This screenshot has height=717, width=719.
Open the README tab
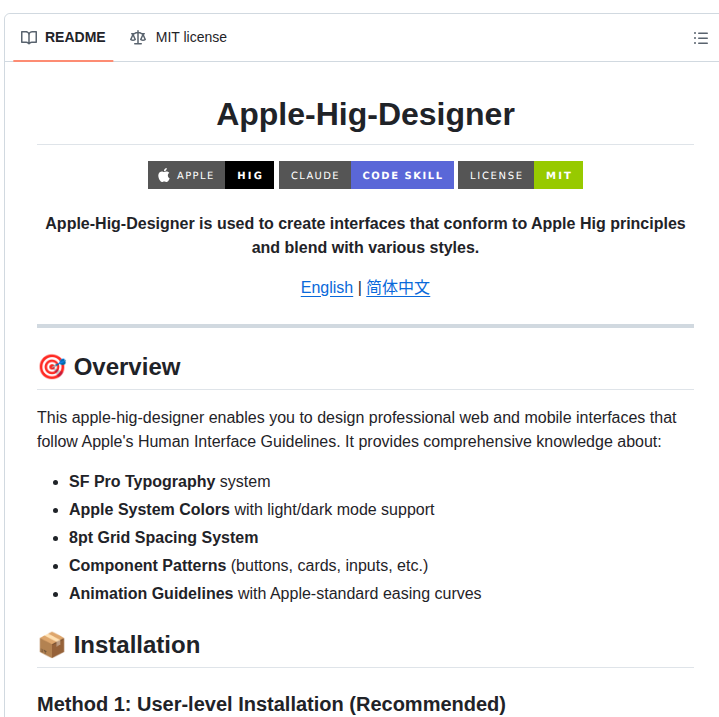(63, 37)
